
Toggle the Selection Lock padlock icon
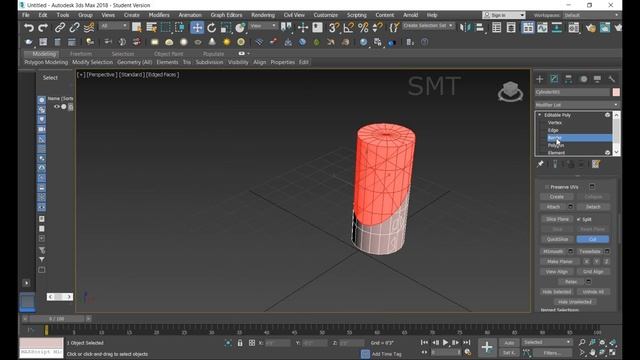click(x=240, y=343)
